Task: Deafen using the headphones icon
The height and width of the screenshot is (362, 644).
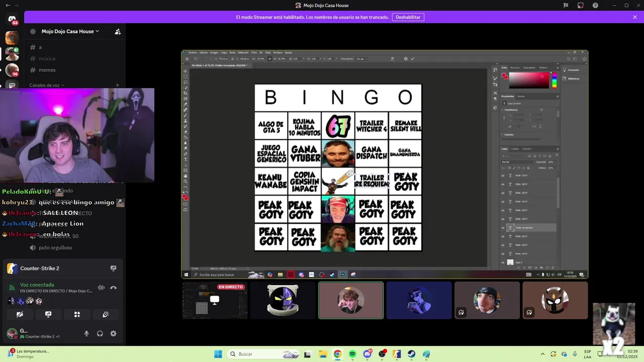Action: 100,333
